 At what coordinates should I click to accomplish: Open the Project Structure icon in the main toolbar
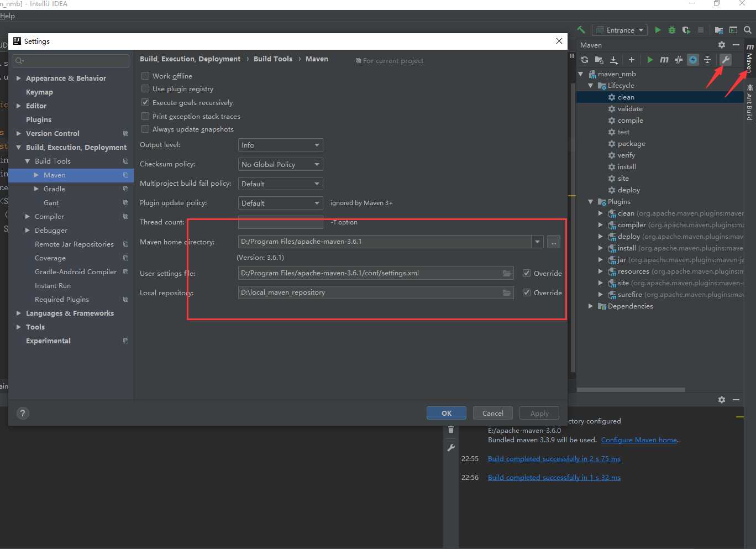[718, 30]
